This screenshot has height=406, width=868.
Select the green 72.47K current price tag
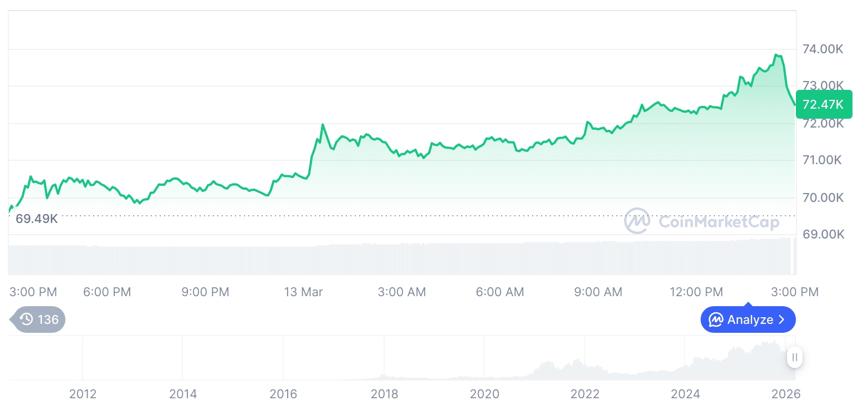point(823,104)
